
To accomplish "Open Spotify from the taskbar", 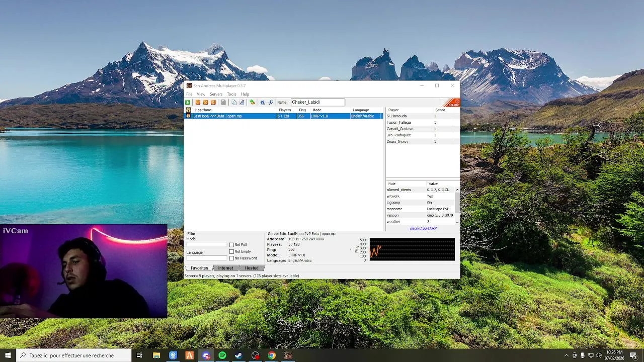I will (x=222, y=355).
